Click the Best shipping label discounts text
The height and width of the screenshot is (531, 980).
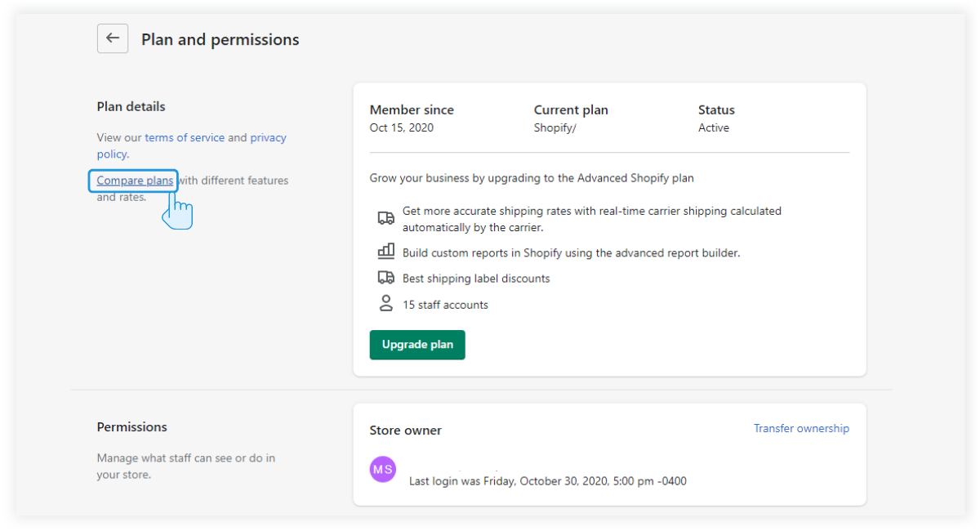(476, 279)
